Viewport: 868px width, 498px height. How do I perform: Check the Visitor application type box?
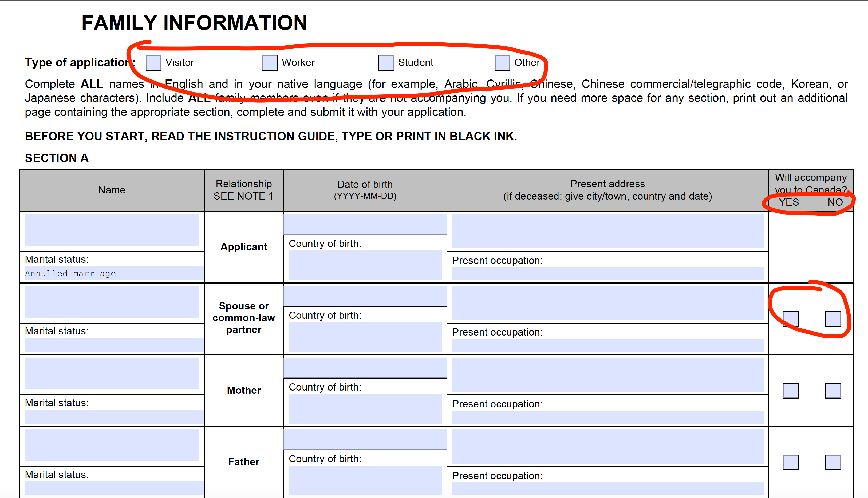point(153,63)
